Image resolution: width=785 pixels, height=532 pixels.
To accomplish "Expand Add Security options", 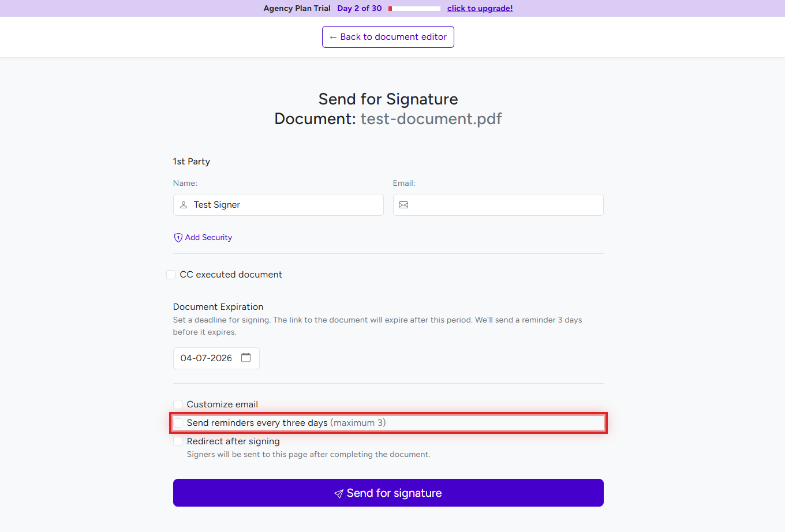I will coord(208,237).
